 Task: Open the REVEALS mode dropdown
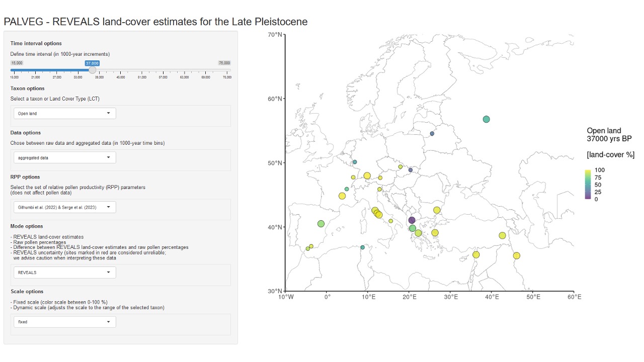pyautogui.click(x=64, y=273)
